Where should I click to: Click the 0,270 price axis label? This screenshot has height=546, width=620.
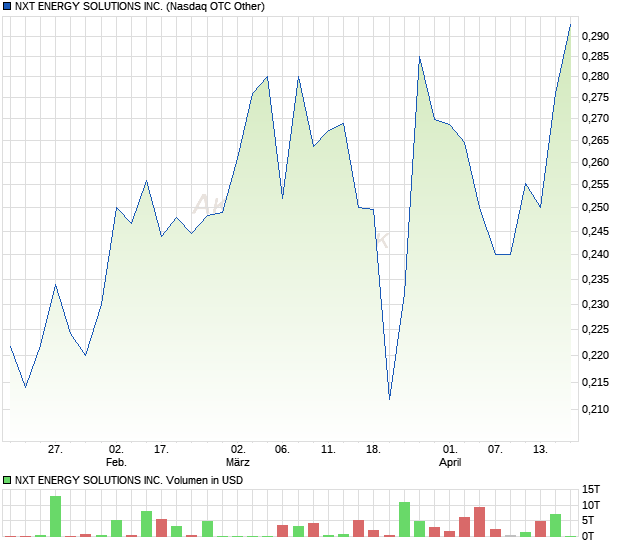[595, 118]
